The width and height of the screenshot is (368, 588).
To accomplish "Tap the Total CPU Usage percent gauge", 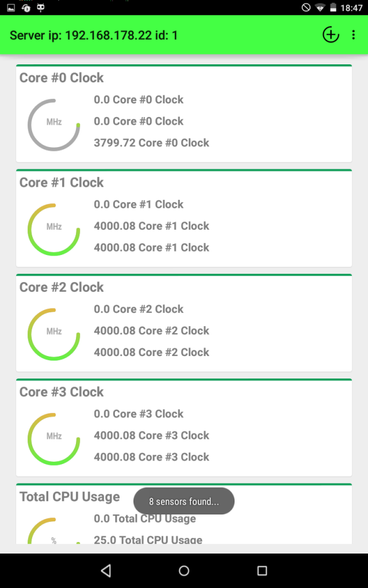I will point(54,534).
